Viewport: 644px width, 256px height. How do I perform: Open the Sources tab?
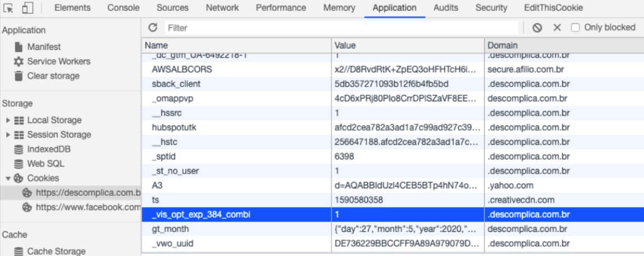click(173, 8)
